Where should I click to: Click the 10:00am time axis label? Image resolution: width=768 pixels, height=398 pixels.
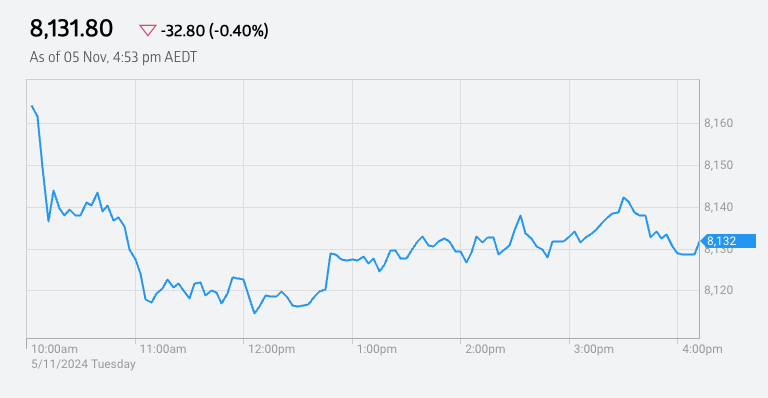[x=54, y=349]
